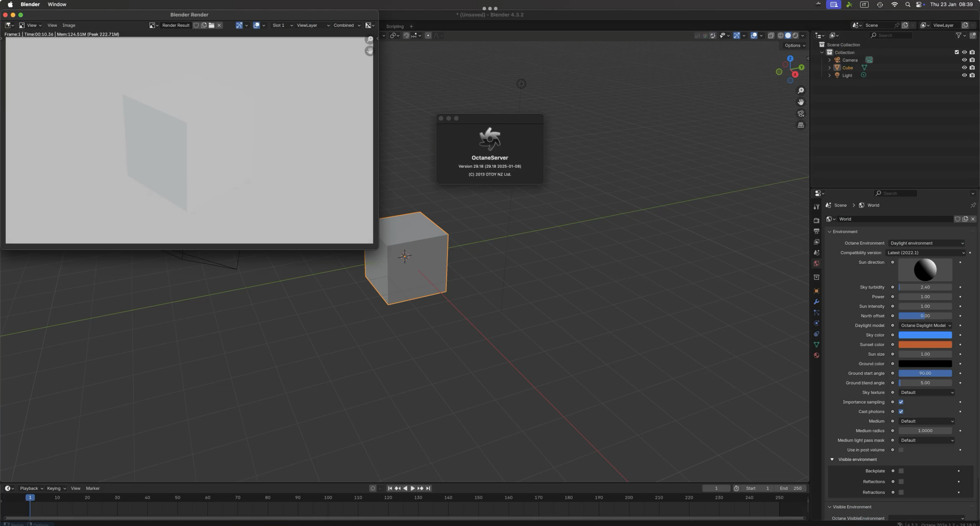This screenshot has width=980, height=526.
Task: Expand the Camera tree item
Action: [x=829, y=60]
